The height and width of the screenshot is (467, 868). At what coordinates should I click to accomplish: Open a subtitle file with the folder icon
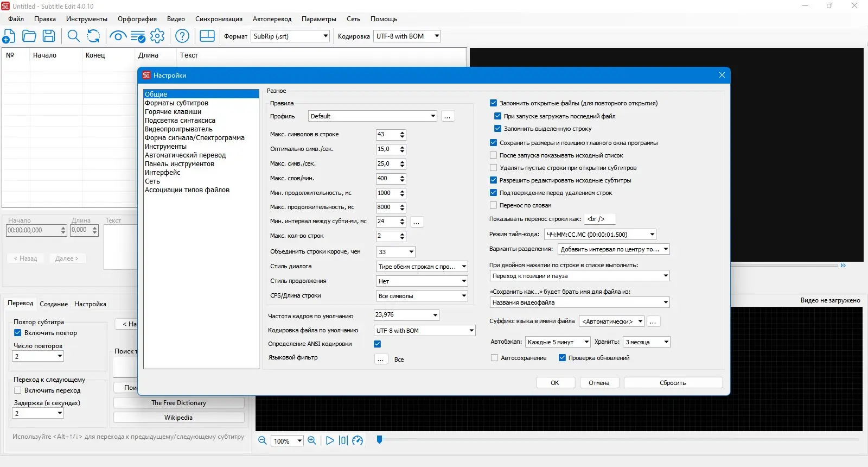(29, 36)
